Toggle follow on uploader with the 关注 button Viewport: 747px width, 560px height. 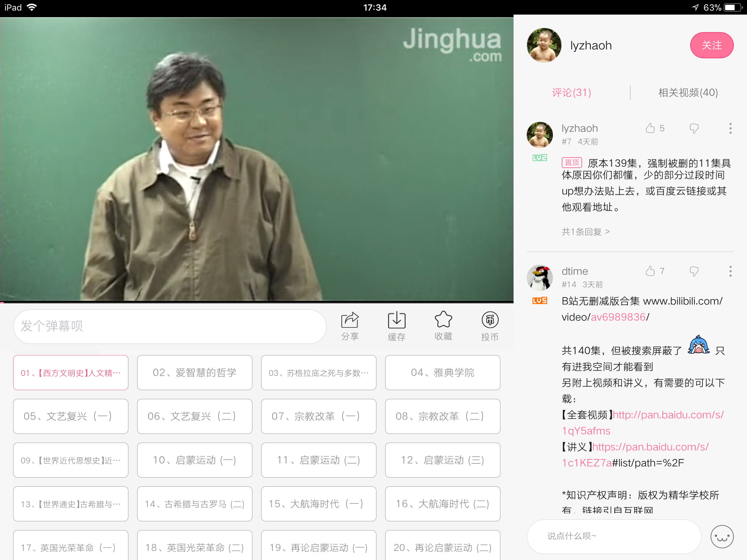711,45
